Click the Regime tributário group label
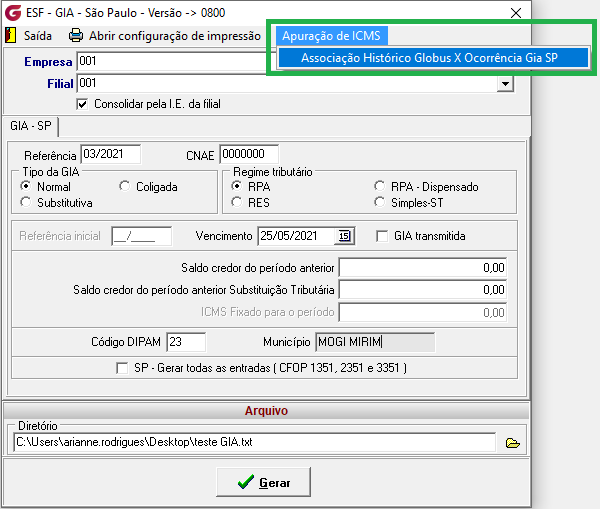This screenshot has width=600, height=509. (x=273, y=172)
